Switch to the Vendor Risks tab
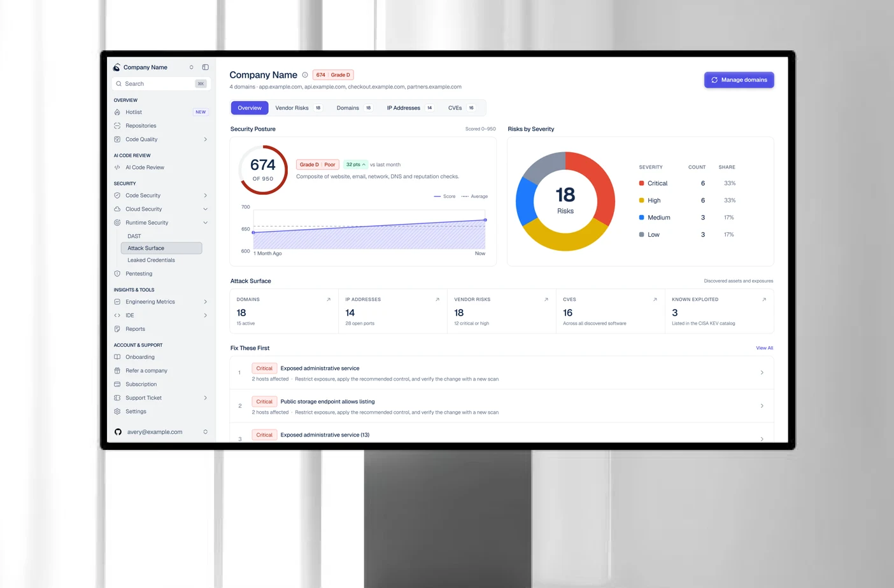894x588 pixels. [x=298, y=108]
